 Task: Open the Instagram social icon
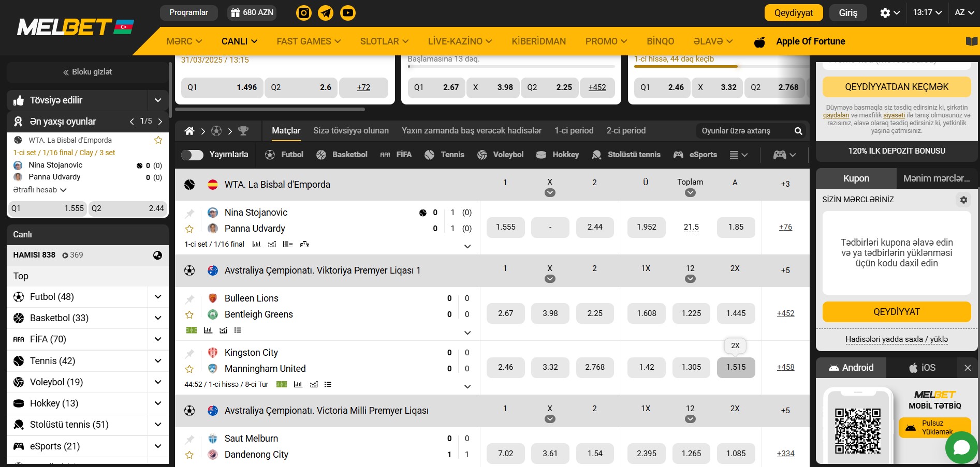point(304,13)
